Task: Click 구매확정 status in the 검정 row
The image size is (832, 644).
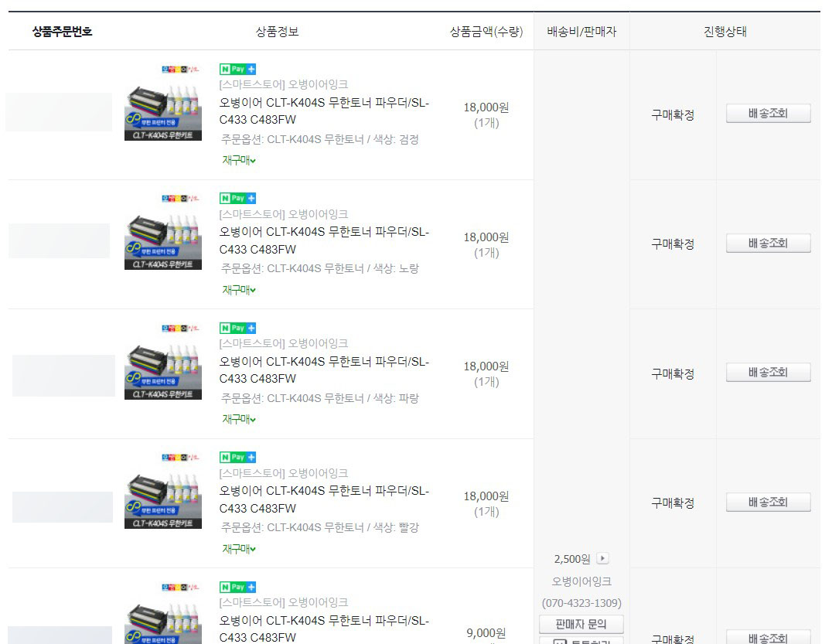Action: (673, 114)
